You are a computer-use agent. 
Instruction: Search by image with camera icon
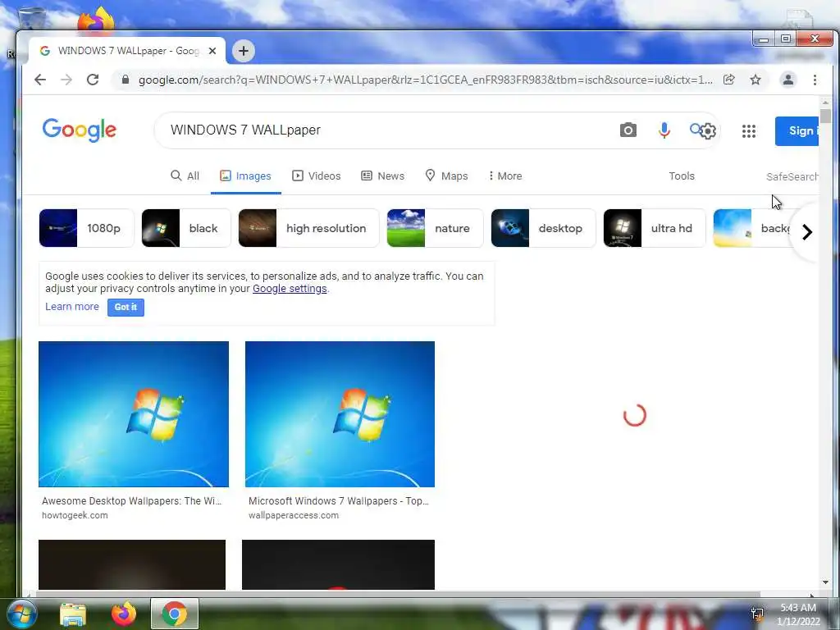pyautogui.click(x=628, y=130)
